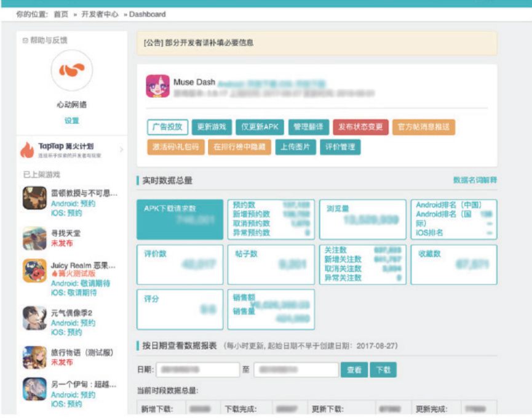
Task: Open the TapTap 篝火计划 flame icon
Action: coord(28,150)
